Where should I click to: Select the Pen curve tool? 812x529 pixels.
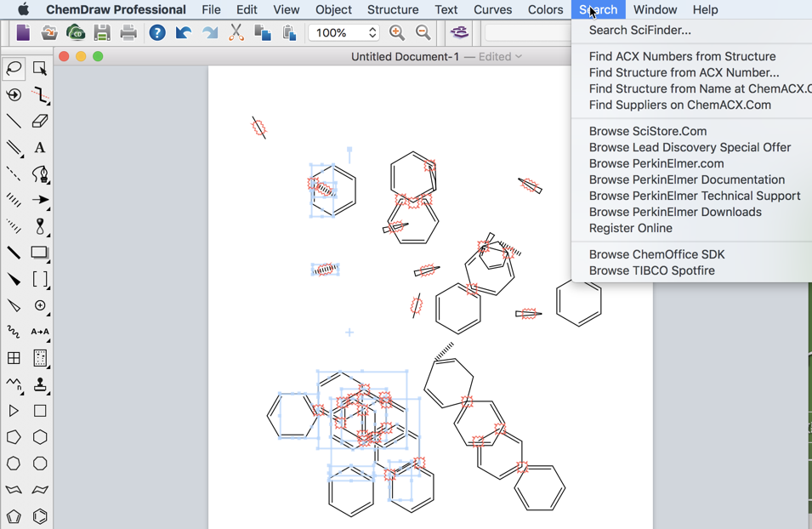[x=39, y=174]
